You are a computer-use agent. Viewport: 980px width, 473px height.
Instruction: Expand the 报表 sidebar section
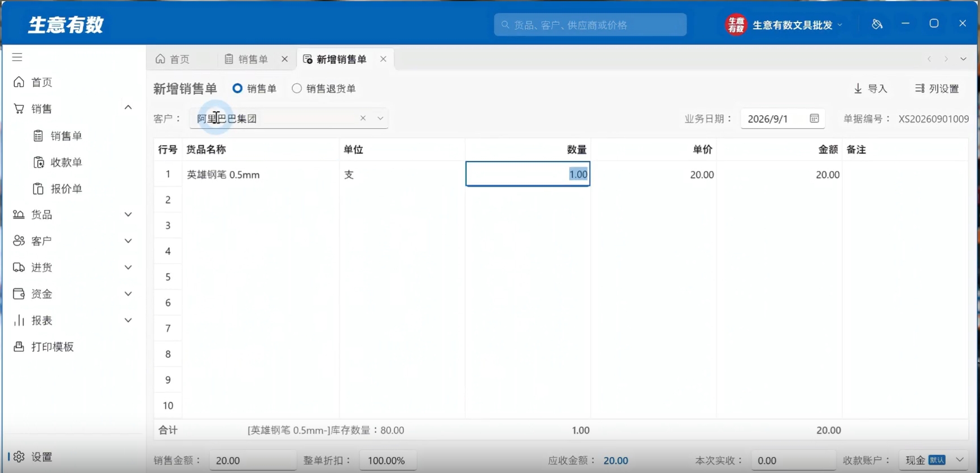(x=129, y=321)
